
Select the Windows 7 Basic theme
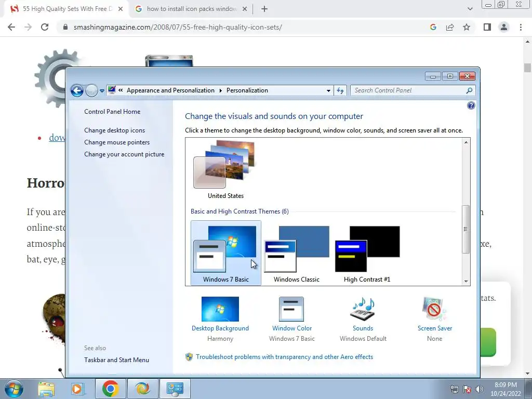226,253
